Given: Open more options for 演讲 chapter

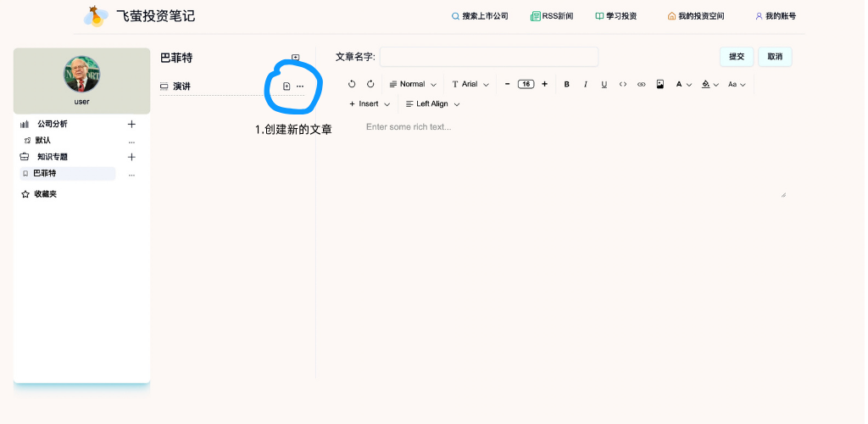Looking at the screenshot, I should (x=300, y=86).
